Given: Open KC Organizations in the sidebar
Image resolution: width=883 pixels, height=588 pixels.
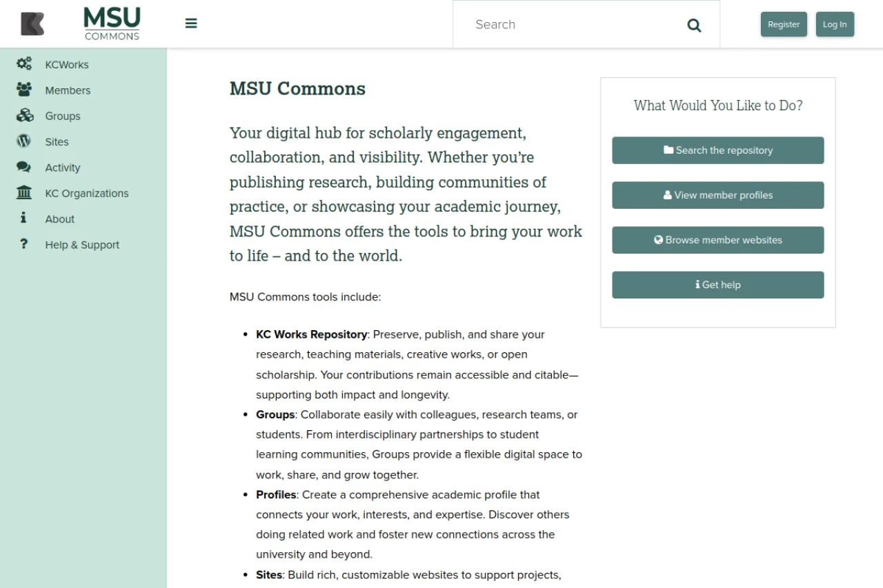Looking at the screenshot, I should 87,193.
